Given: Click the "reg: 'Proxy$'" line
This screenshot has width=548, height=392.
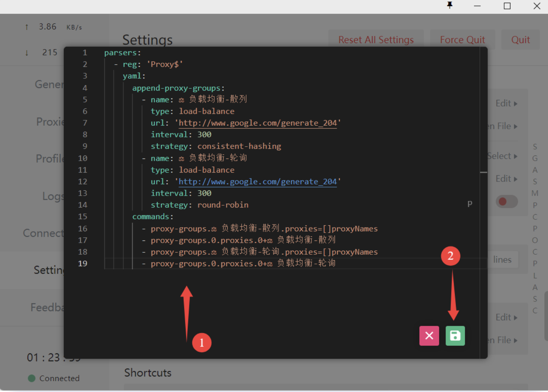Looking at the screenshot, I should coord(148,64).
